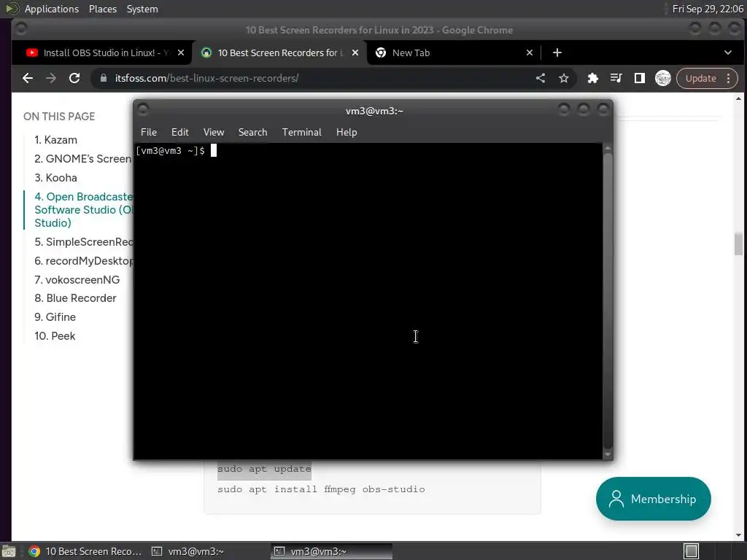Open System menu in top panel

[x=142, y=9]
